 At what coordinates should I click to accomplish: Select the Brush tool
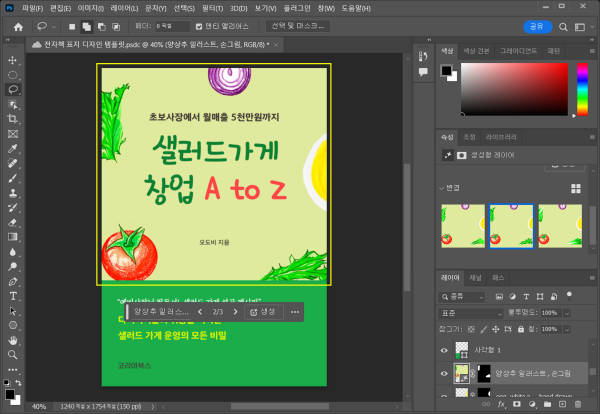tap(13, 177)
